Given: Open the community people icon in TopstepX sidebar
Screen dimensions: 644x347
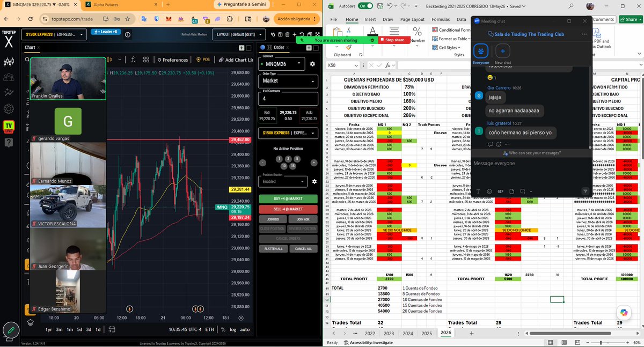Looking at the screenshot, I should 9,77.
